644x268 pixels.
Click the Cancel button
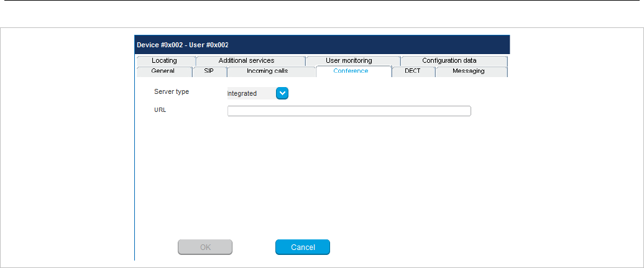pyautogui.click(x=303, y=247)
